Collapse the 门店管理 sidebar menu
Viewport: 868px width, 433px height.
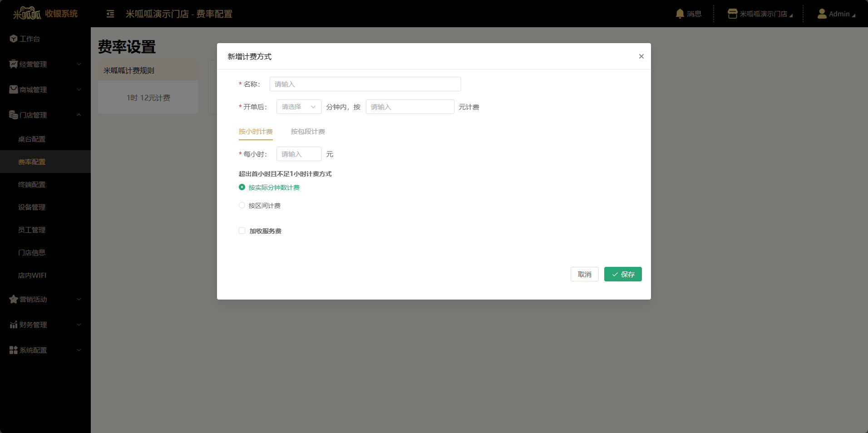point(45,115)
